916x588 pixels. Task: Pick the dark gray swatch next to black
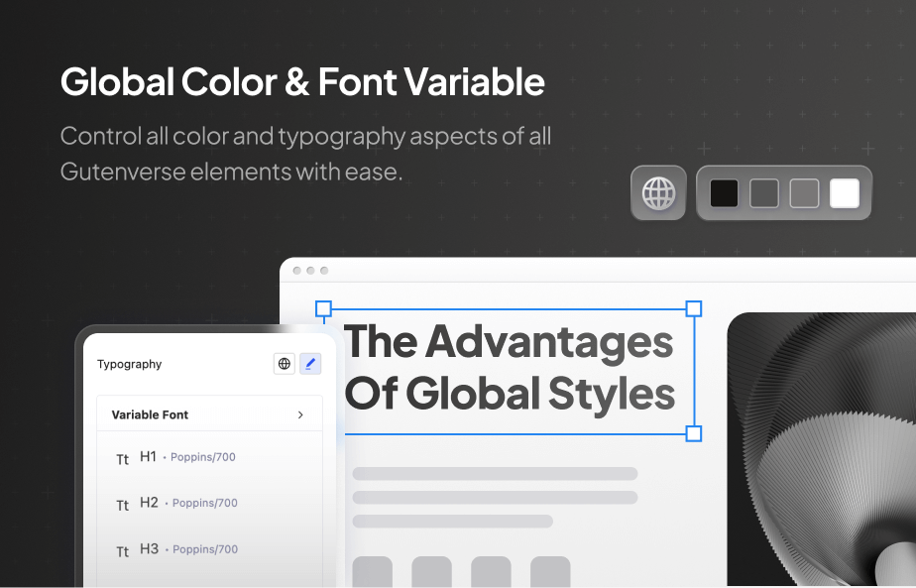764,193
